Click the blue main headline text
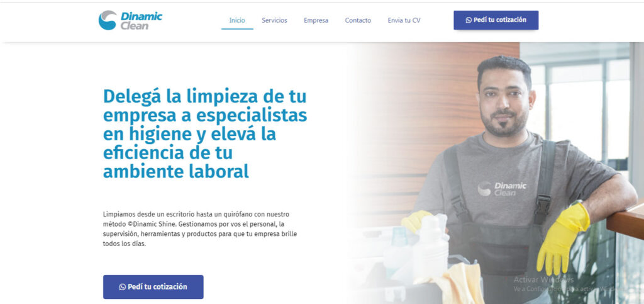 coord(205,134)
